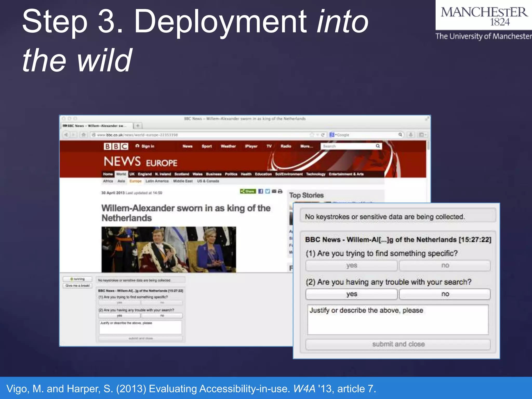Print the article using printer icon
Screen dimensions: 532x399
pos(280,191)
